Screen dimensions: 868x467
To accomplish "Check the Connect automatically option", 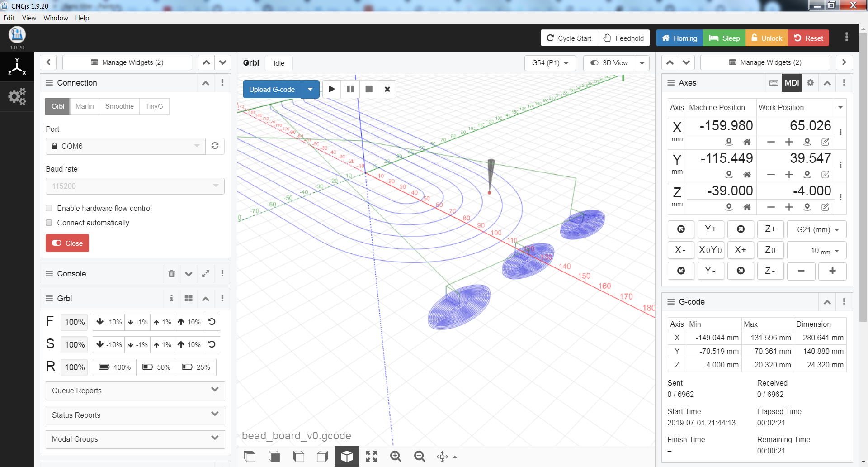I will (x=49, y=223).
